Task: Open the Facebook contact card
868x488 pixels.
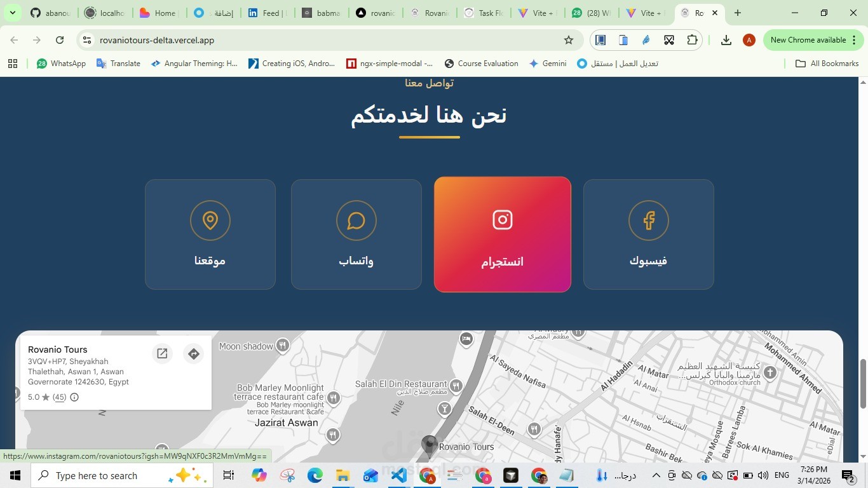Action: [x=649, y=234]
